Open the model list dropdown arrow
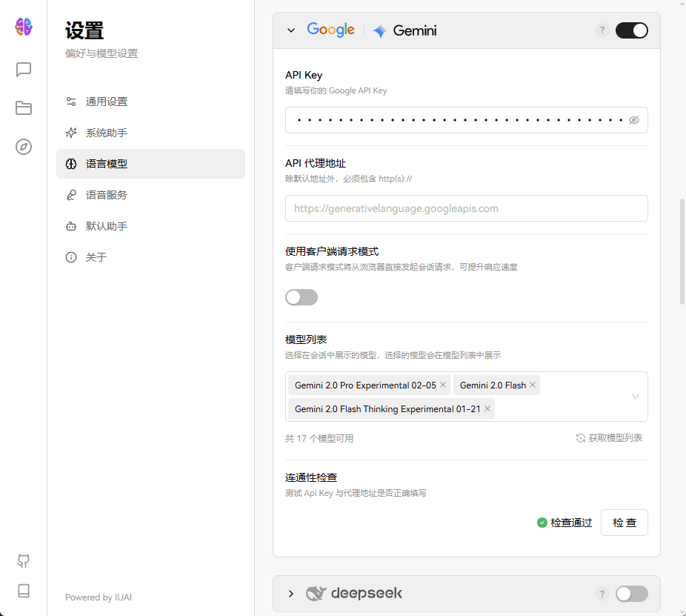Image resolution: width=686 pixels, height=616 pixels. pyautogui.click(x=635, y=397)
